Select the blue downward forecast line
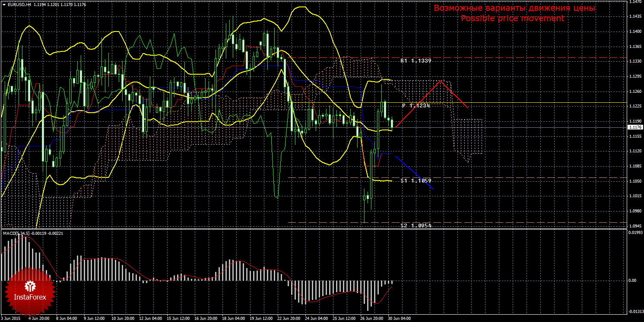This screenshot has height=322, width=644. 414,172
